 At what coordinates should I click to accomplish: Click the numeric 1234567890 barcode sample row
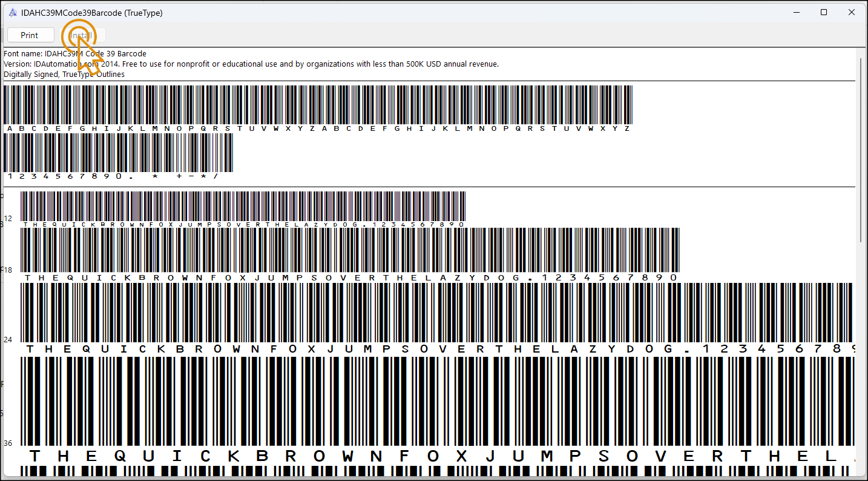118,156
